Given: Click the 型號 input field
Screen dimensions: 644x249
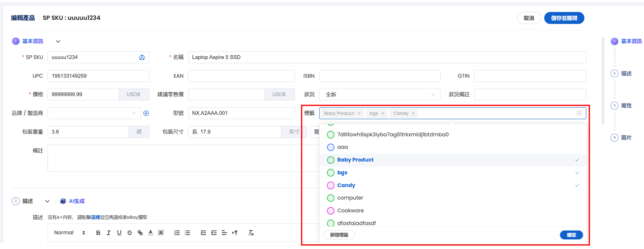Looking at the screenshot, I should (x=241, y=113).
